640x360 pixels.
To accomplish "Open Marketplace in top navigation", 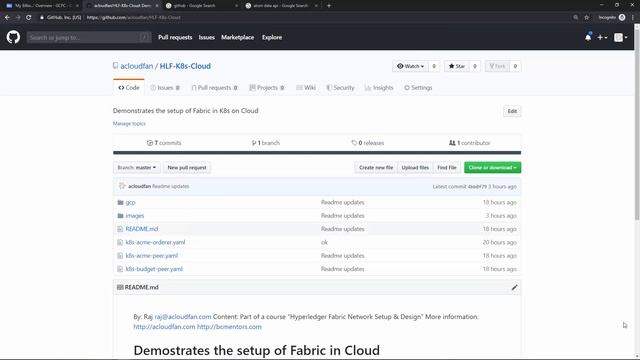I will pyautogui.click(x=238, y=37).
